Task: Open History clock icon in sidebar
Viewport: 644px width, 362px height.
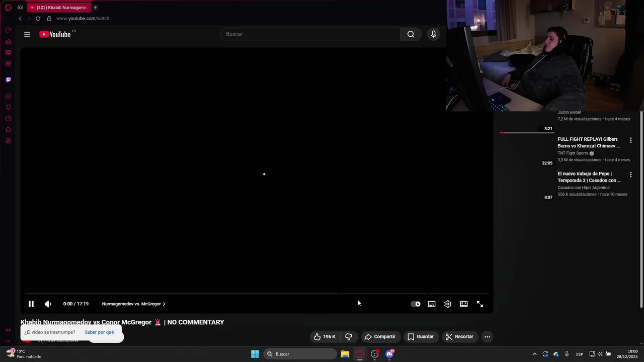Action: pos(8,119)
